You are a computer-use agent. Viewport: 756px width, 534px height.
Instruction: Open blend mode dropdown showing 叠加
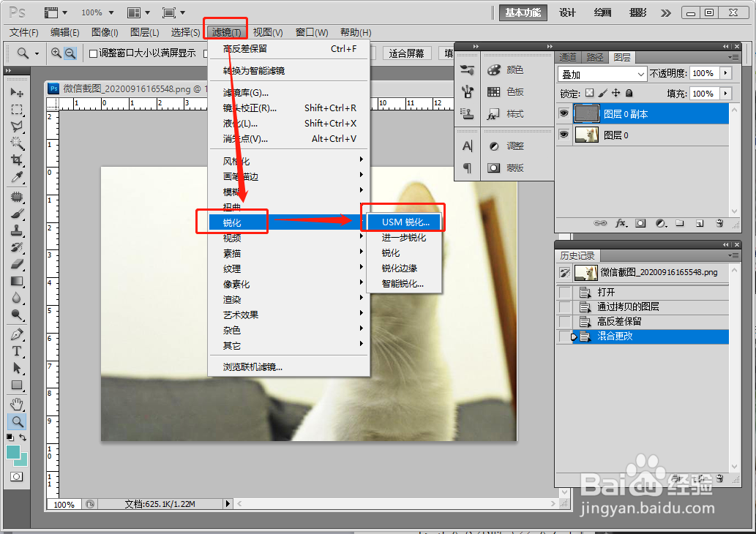click(602, 74)
